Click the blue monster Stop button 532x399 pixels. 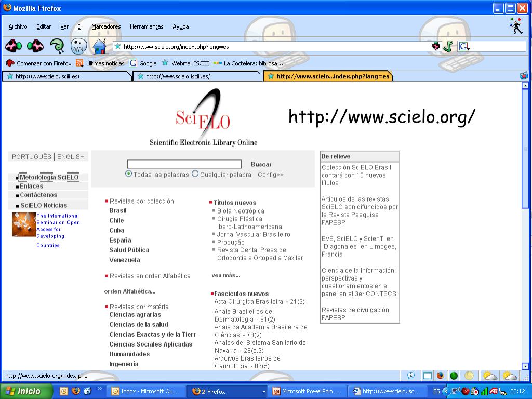pyautogui.click(x=79, y=46)
